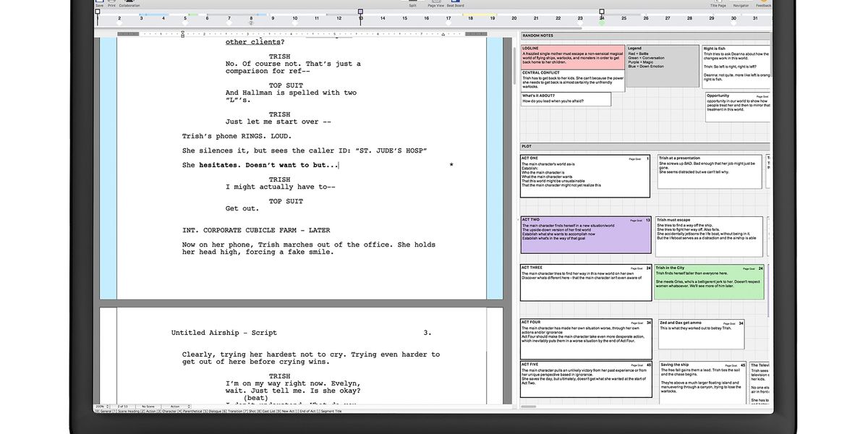This screenshot has width=868, height=434.
Task: Select the 'Trish must escape' beat card
Action: [x=710, y=237]
